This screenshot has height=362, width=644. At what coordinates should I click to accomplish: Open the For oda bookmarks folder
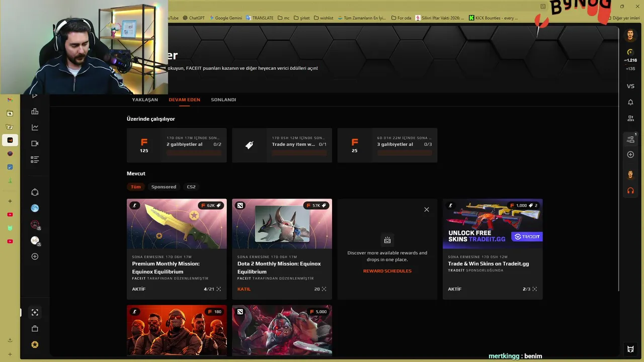401,18
